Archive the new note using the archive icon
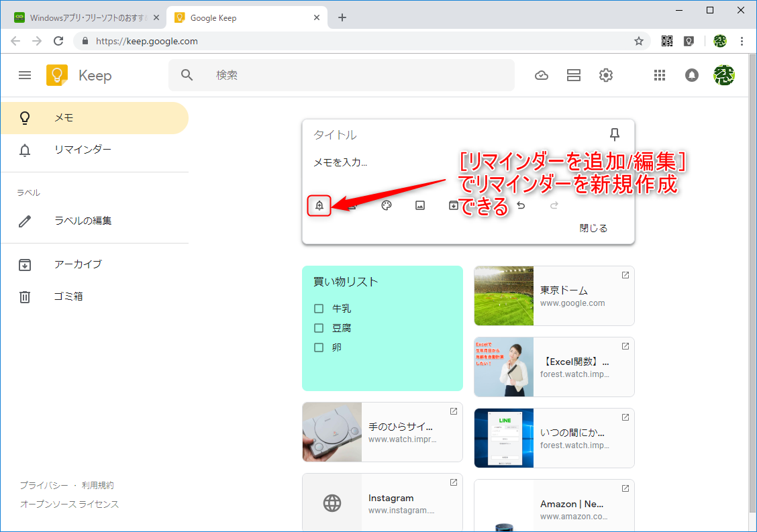 pyautogui.click(x=454, y=205)
